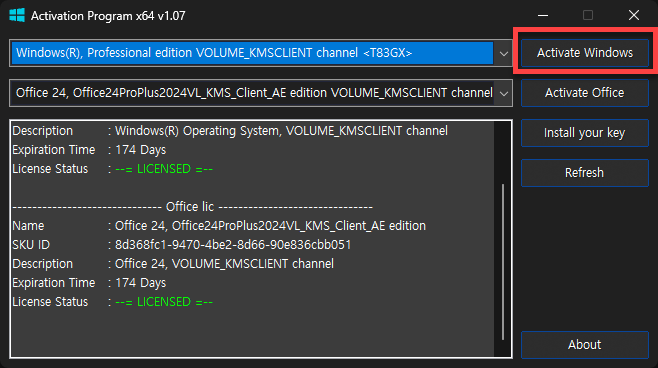Open the About dialog
The width and height of the screenshot is (658, 368).
click(585, 345)
